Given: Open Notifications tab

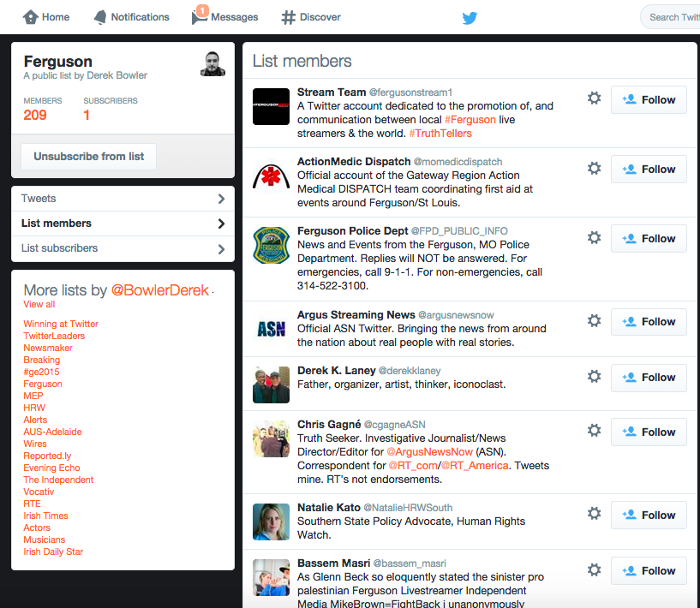Looking at the screenshot, I should pyautogui.click(x=131, y=17).
